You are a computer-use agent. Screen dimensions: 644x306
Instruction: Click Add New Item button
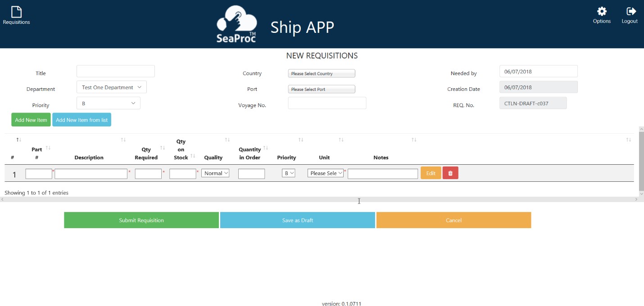[x=31, y=120]
